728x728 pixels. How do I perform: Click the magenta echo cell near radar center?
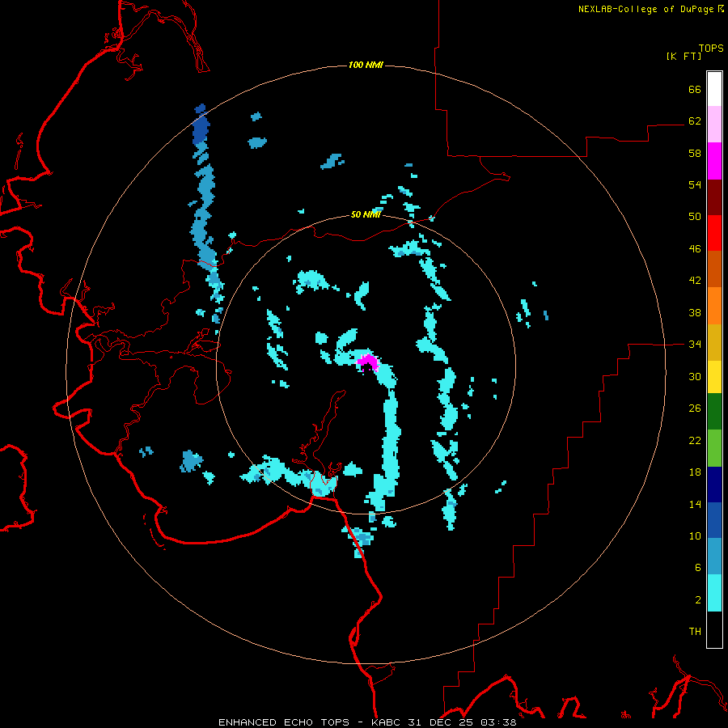pyautogui.click(x=368, y=362)
